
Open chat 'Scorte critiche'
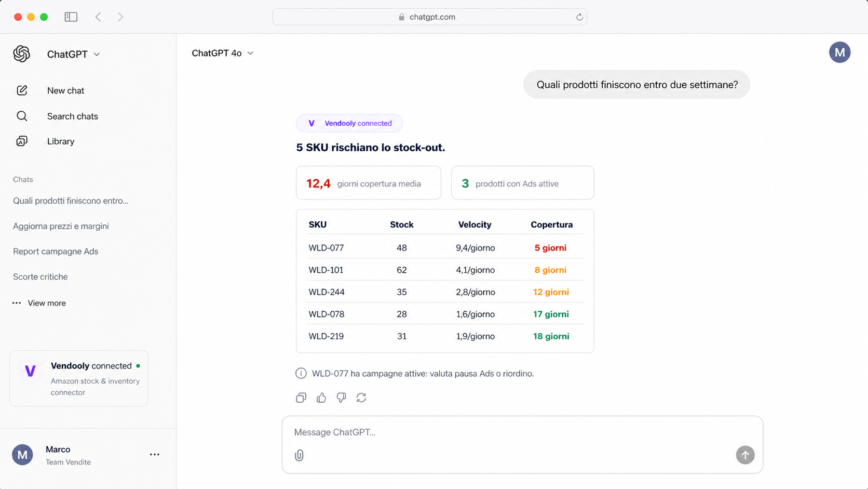[40, 277]
